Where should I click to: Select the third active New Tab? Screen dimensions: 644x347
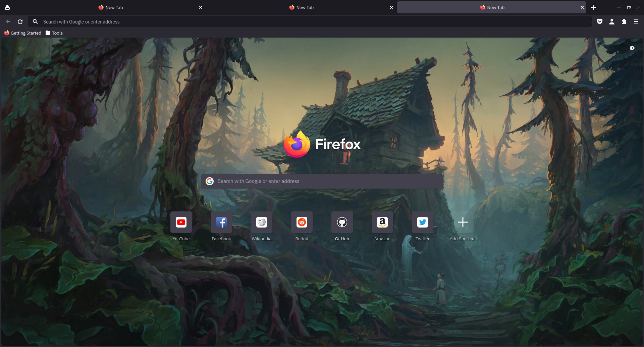click(492, 7)
